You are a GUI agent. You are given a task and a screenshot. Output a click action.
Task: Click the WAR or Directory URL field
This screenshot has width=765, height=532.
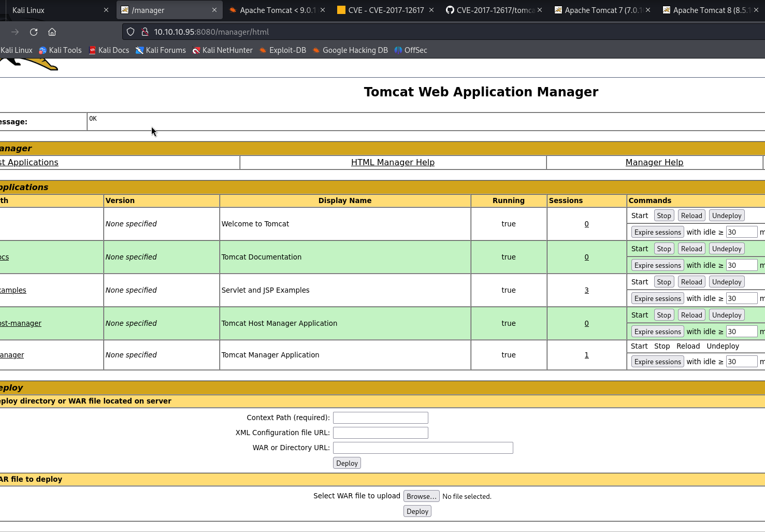coord(423,448)
